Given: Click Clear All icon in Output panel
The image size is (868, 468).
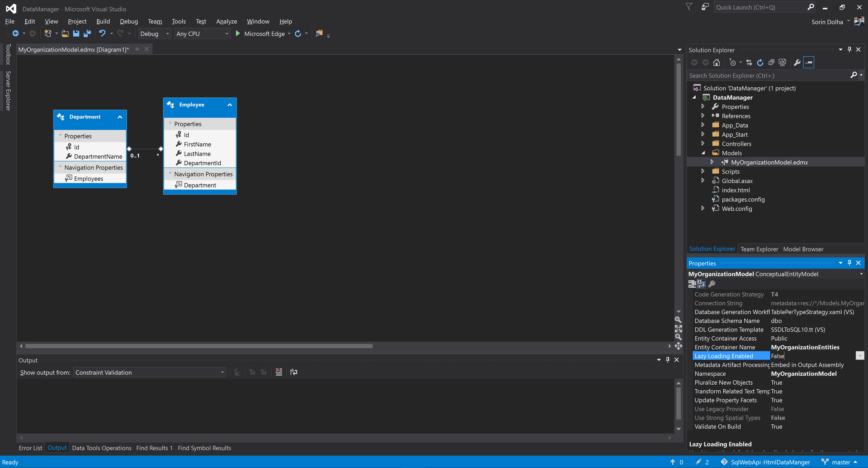Looking at the screenshot, I should [279, 372].
